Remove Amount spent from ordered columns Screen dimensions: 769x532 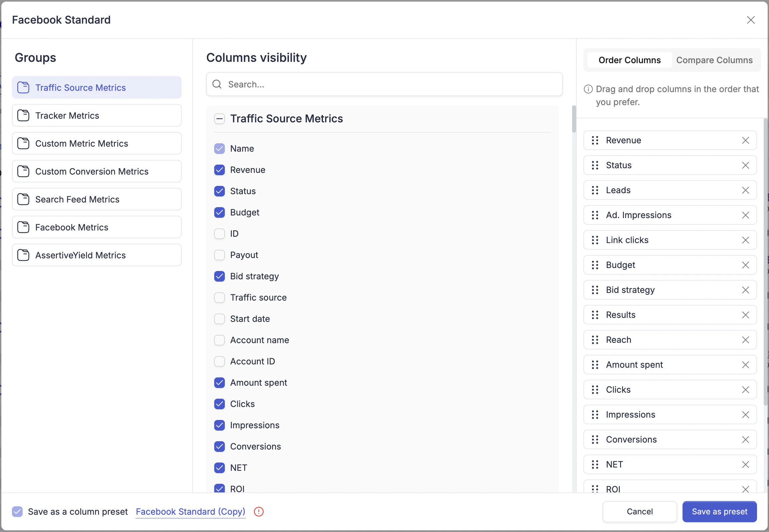[745, 365]
